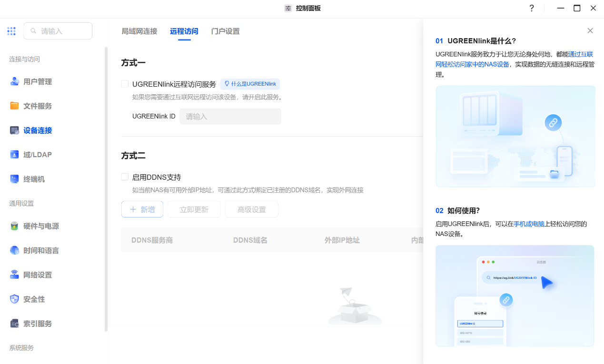Screen dimensions: 604x364
Task: Click the 外部IP地址 column header
Action: coord(342,240)
